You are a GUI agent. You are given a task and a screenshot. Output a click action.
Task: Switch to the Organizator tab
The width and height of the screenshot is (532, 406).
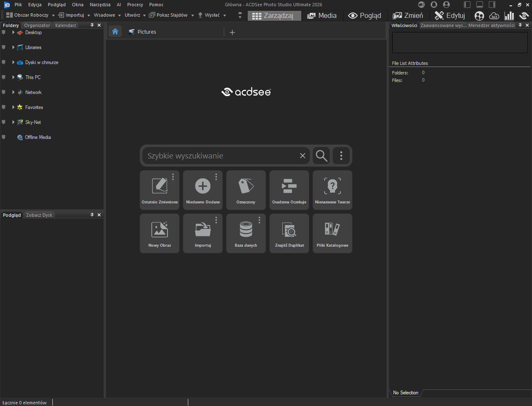[x=37, y=25]
